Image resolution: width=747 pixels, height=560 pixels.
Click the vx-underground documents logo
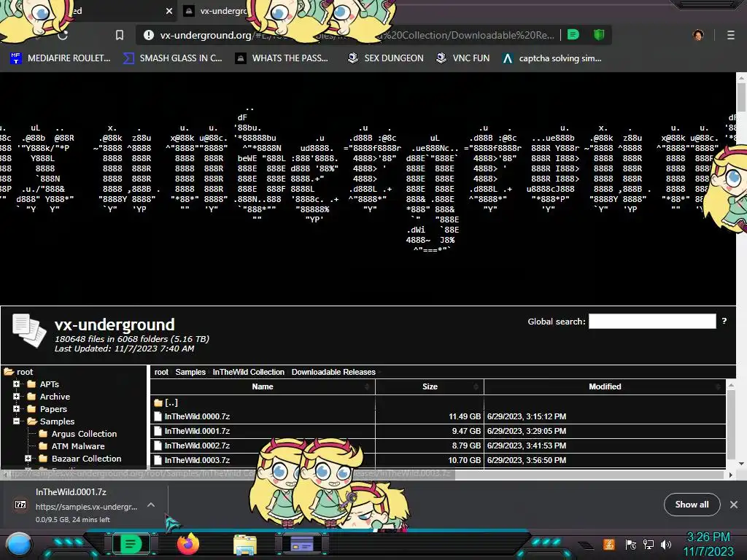tap(28, 331)
